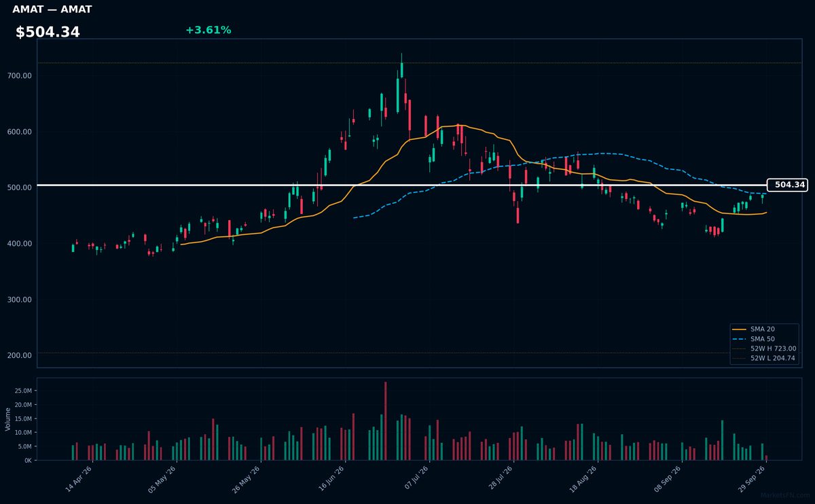
Task: Click the 08 Sep '26 date label
Action: click(668, 480)
